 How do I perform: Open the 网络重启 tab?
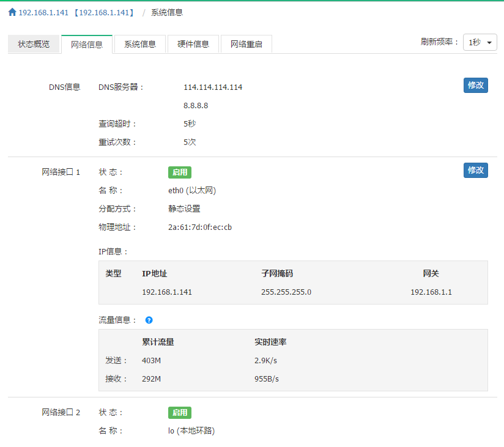[246, 44]
